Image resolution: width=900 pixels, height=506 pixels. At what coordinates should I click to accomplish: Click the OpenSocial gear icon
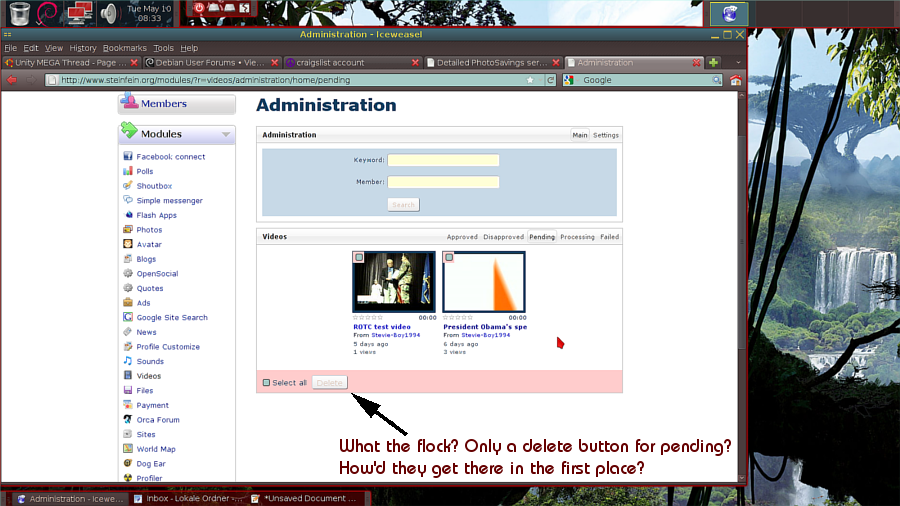pos(127,273)
